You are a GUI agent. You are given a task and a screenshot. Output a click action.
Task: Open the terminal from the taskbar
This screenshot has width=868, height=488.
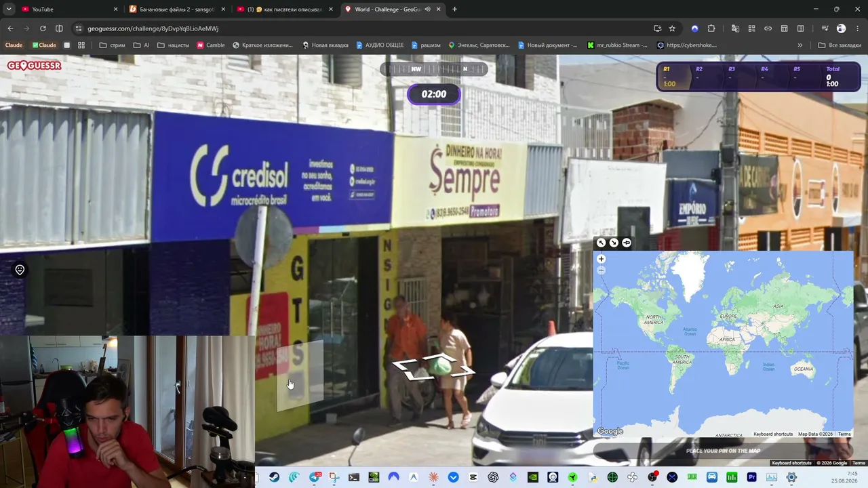(354, 477)
